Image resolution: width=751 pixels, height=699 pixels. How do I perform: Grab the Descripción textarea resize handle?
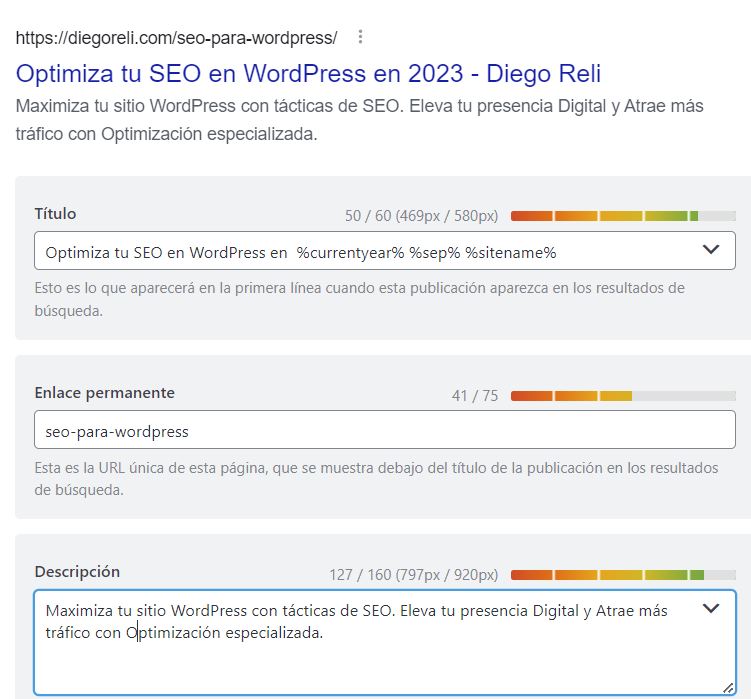tap(728, 688)
